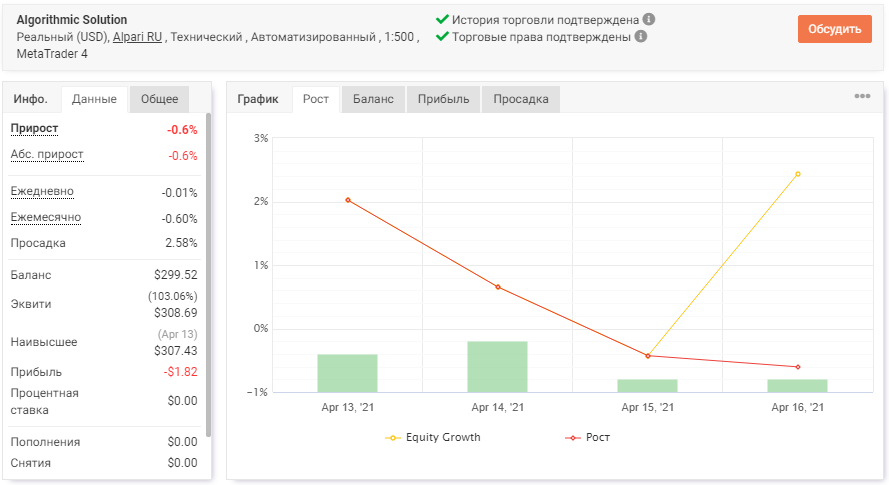Select the Прибыль chart tab
The image size is (889, 485).
click(x=443, y=99)
